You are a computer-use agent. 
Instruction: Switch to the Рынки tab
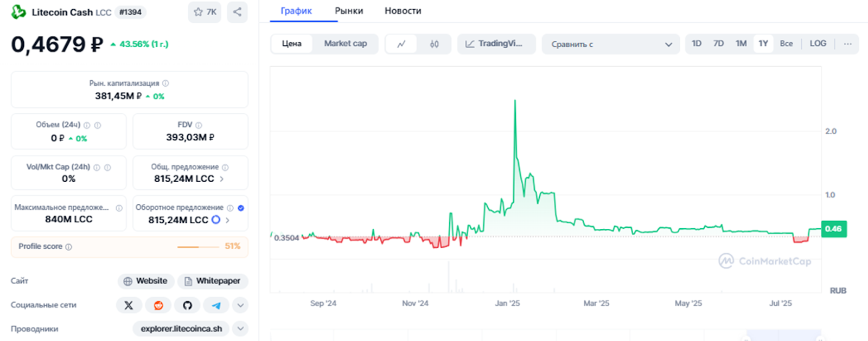(349, 11)
